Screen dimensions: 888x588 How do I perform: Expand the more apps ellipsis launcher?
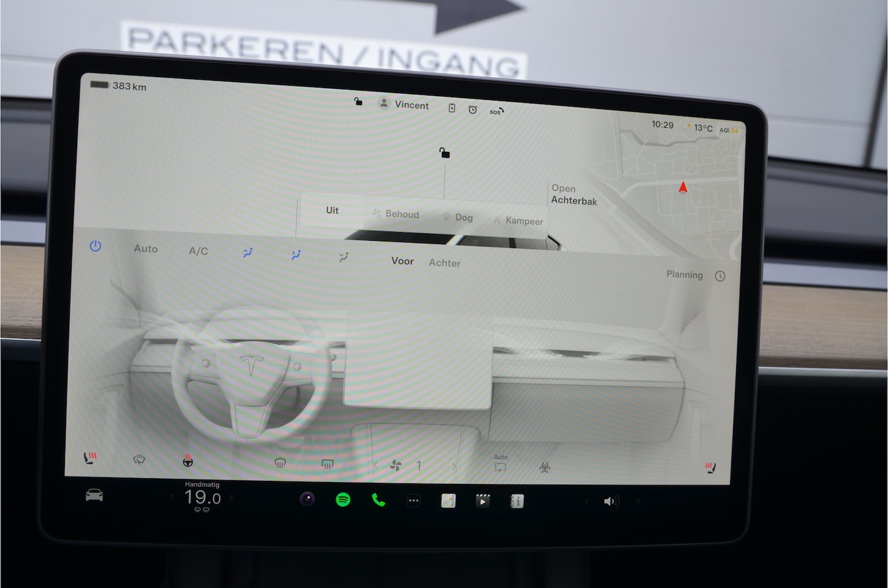[x=413, y=501]
